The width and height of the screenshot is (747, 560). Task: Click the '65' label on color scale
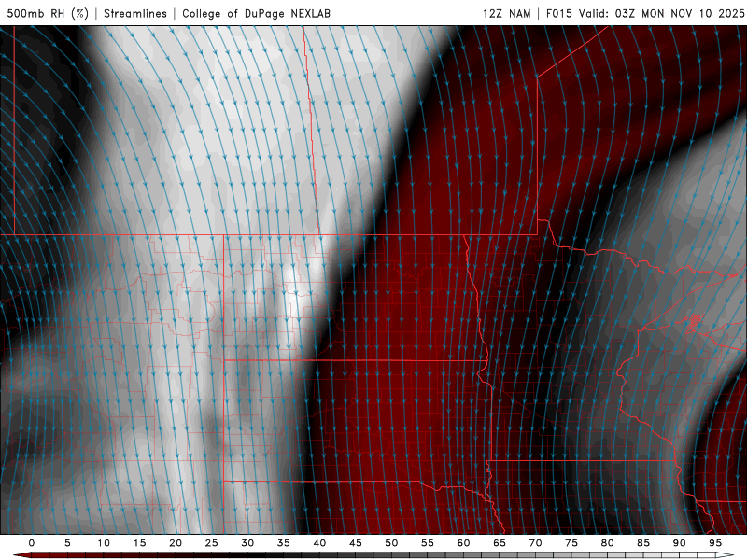[x=500, y=543]
